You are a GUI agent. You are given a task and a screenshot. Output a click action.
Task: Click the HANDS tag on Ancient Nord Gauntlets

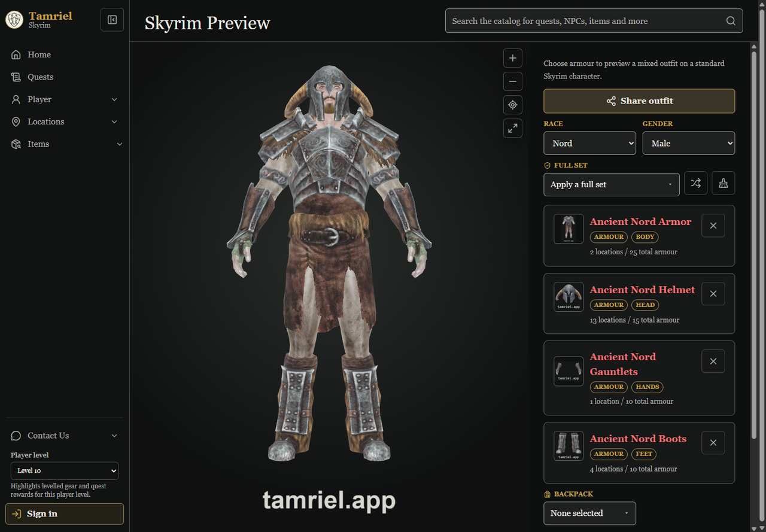(648, 387)
